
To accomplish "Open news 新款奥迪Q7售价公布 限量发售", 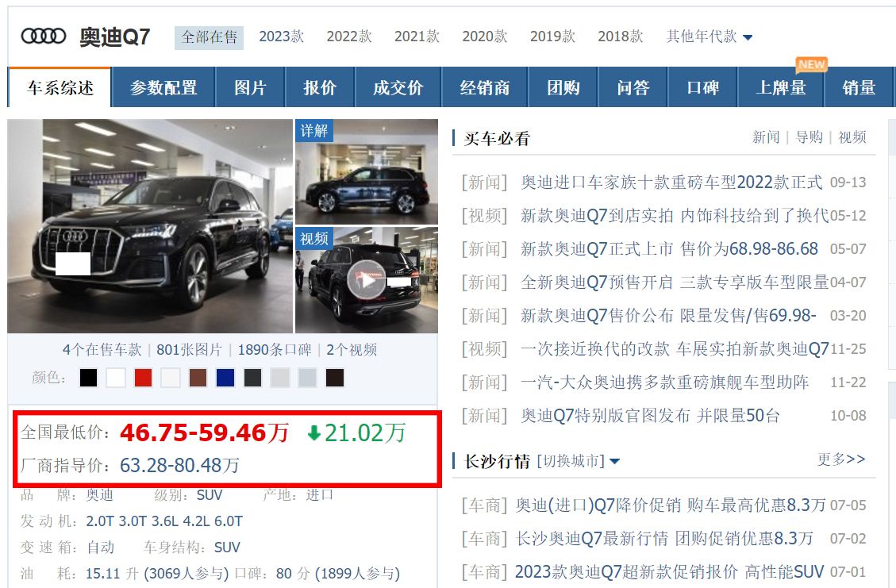I will point(668,315).
